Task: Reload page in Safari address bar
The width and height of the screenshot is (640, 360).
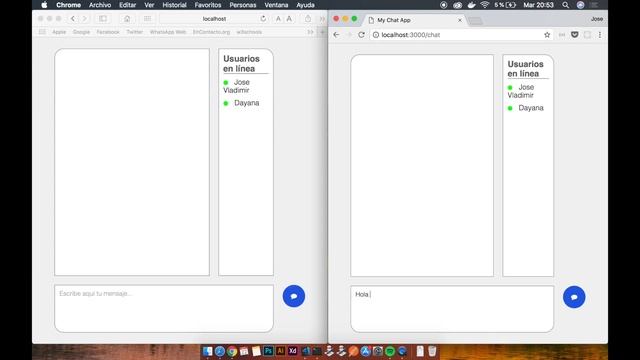Action: [263, 19]
